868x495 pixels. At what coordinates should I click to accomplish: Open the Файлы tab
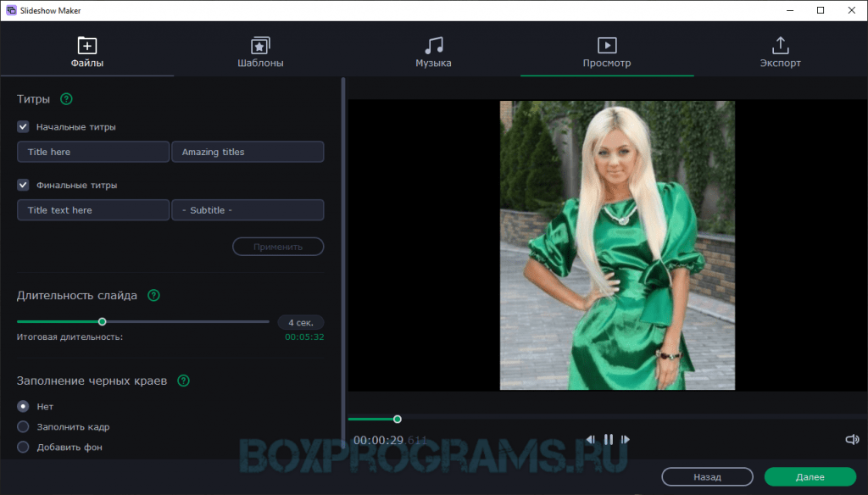87,52
